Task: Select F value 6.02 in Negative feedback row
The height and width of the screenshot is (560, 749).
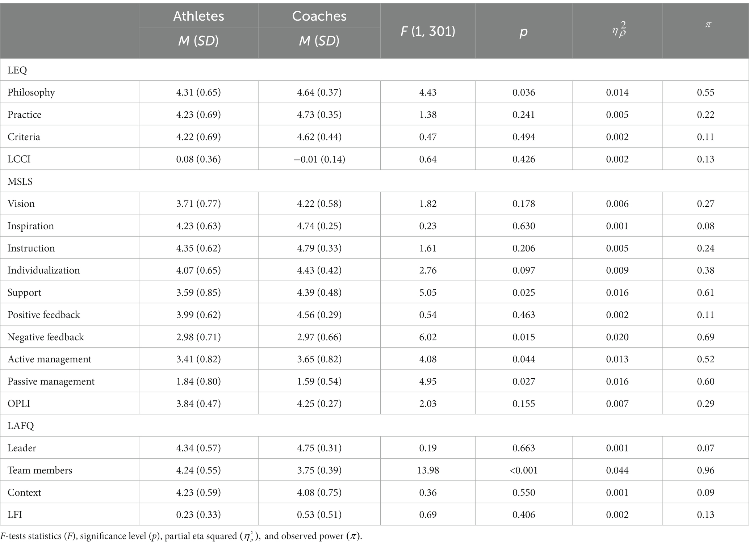Action: tap(428, 337)
